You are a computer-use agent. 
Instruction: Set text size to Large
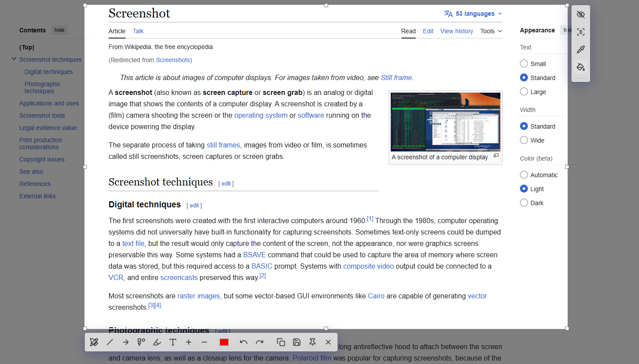523,91
